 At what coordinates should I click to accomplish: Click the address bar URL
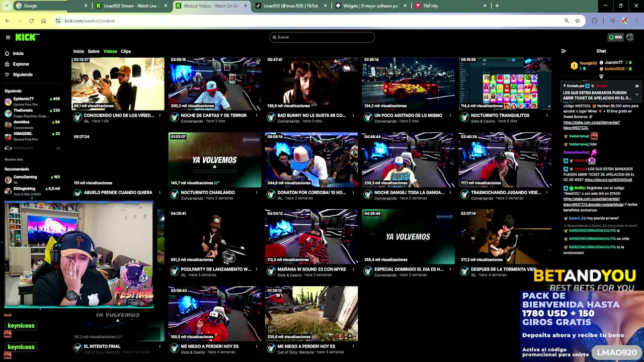tap(90, 21)
